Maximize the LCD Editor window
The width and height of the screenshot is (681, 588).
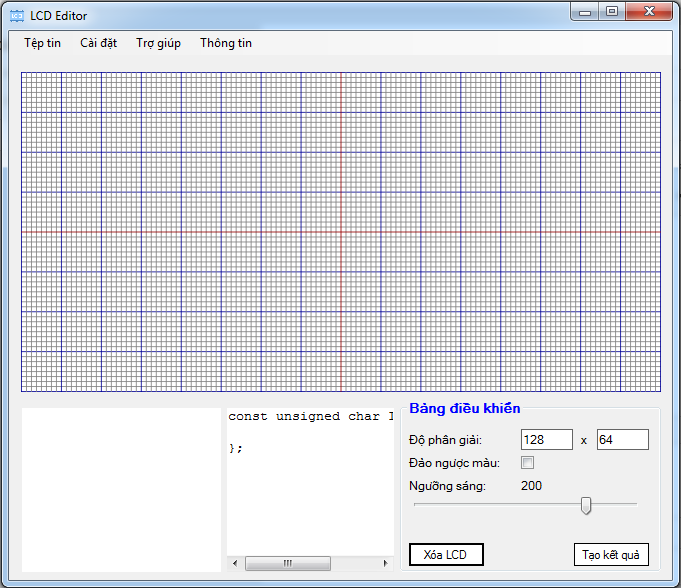pyautogui.click(x=612, y=12)
